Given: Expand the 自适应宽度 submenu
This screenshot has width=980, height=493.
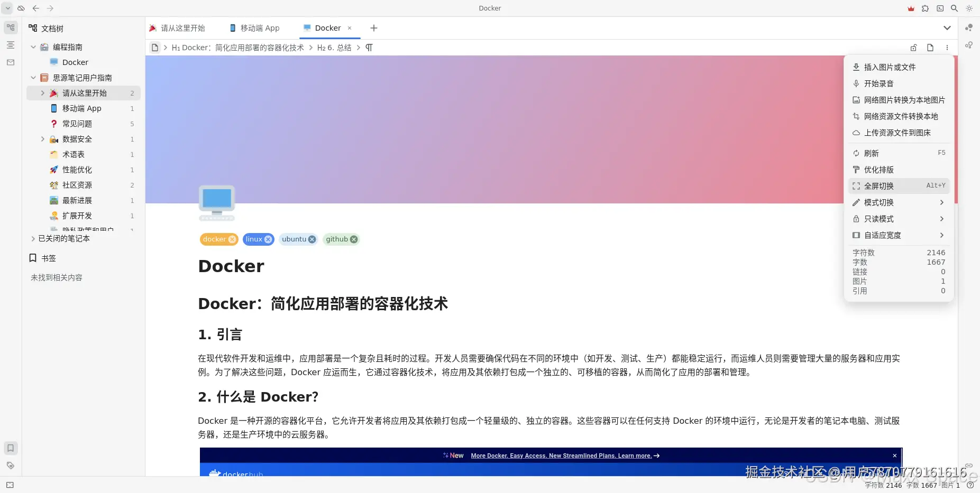Looking at the screenshot, I should 899,235.
